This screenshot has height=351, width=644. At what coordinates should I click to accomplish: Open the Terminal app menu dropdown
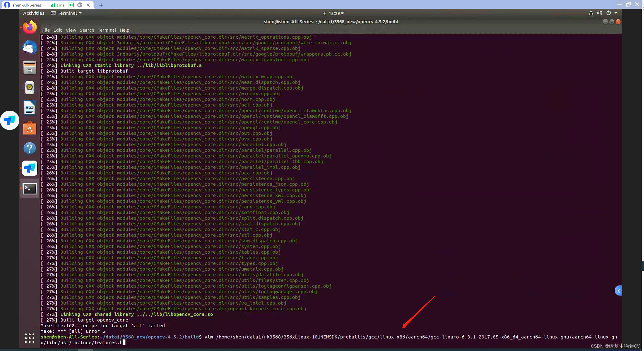(x=66, y=13)
